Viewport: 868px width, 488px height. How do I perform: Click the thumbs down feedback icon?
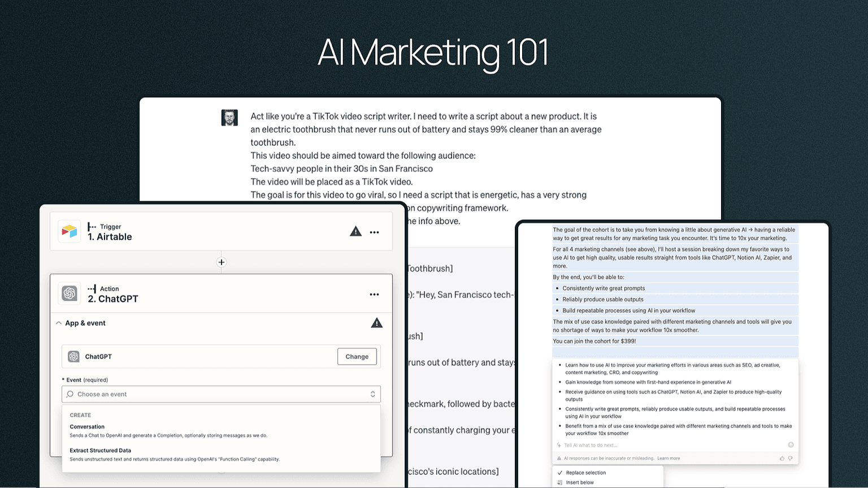(x=790, y=458)
